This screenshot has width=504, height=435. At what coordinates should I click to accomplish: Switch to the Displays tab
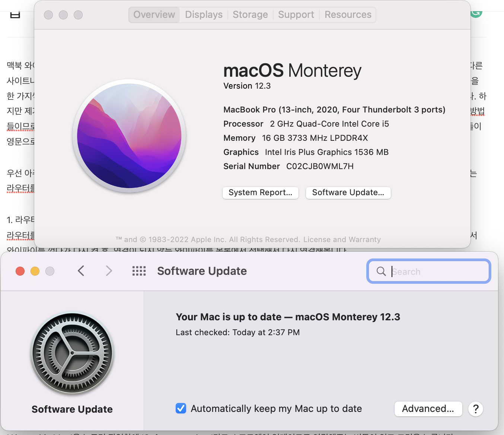(x=204, y=15)
